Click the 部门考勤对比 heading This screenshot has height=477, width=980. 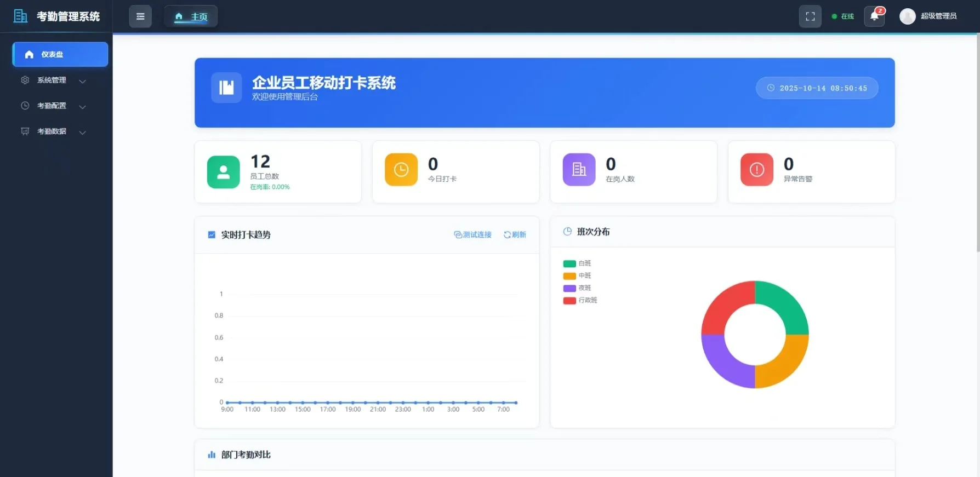coord(246,455)
